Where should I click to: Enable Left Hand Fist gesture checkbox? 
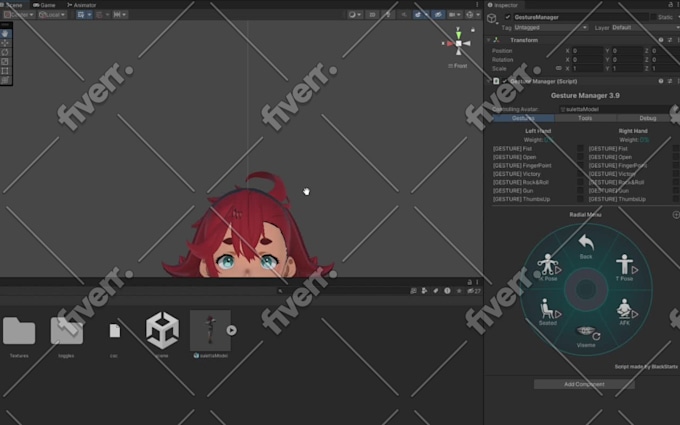pos(580,148)
